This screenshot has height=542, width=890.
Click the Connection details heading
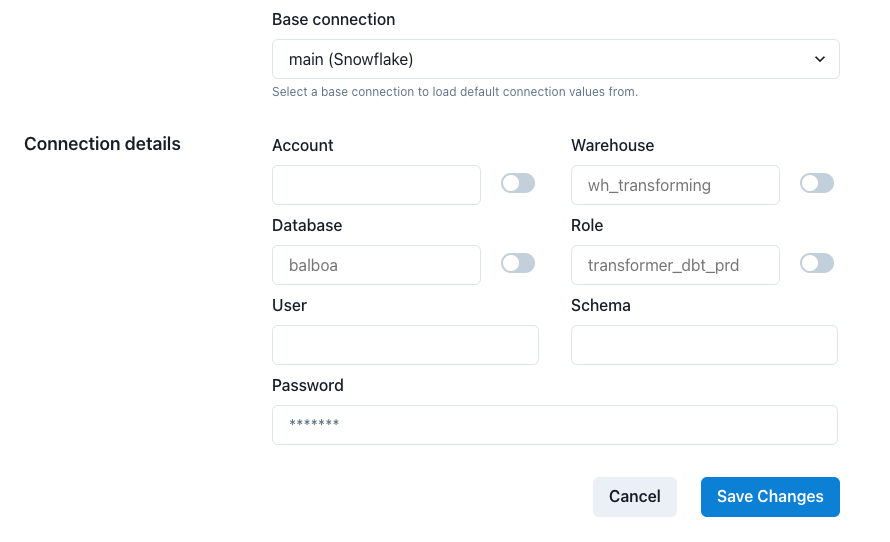(102, 144)
